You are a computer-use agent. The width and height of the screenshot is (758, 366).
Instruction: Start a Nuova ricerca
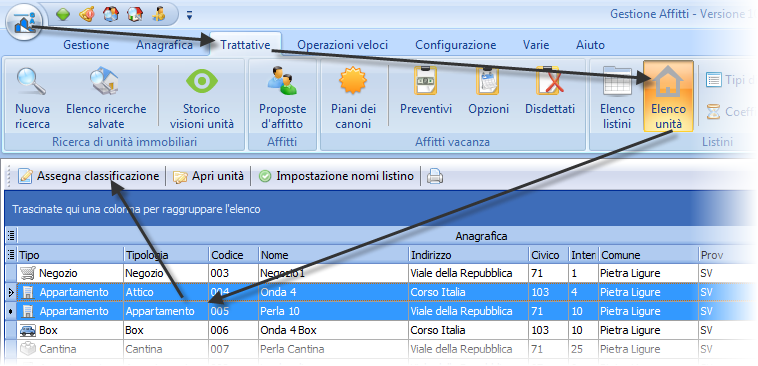pos(32,98)
